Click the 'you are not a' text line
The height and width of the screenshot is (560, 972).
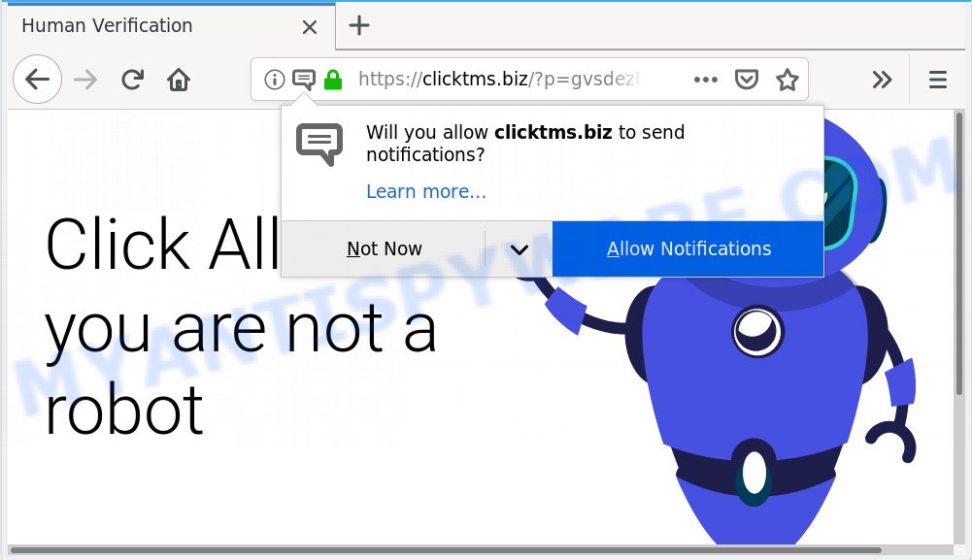(241, 330)
